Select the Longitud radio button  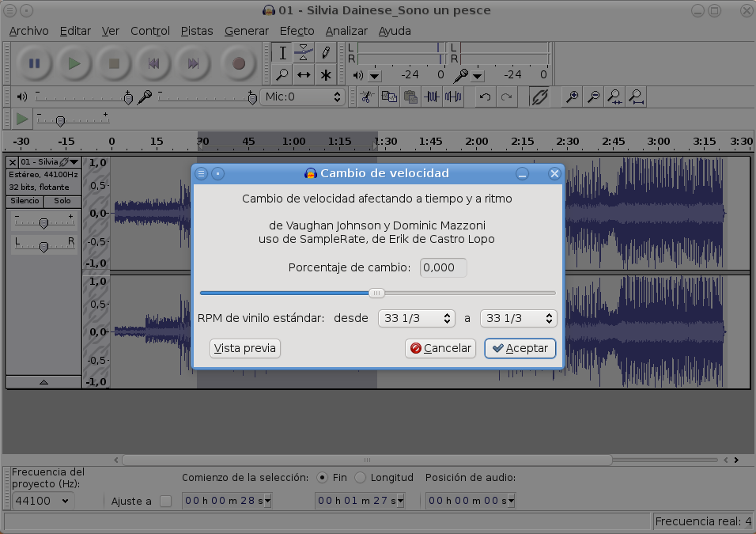point(360,478)
